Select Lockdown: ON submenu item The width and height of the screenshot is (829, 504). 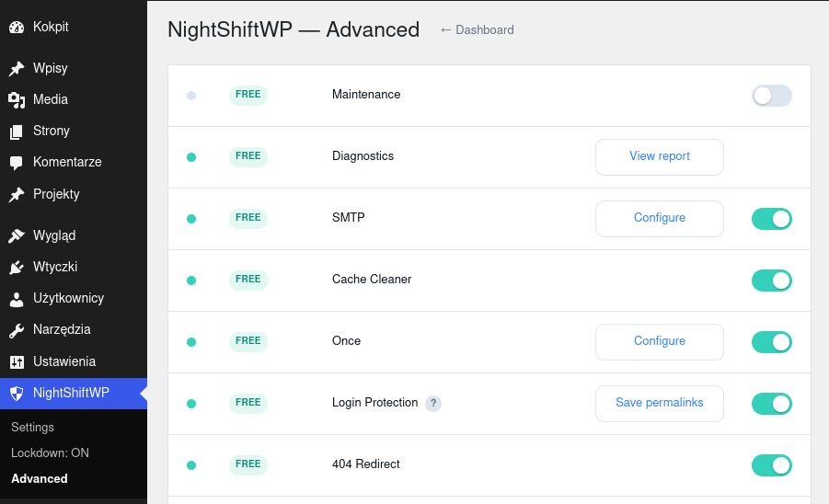pyautogui.click(x=50, y=452)
